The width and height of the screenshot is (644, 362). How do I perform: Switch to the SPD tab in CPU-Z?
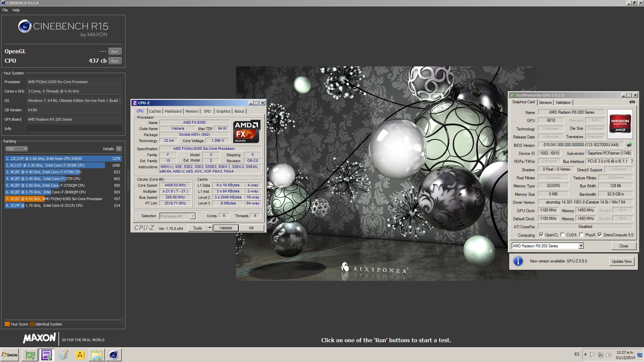[207, 111]
